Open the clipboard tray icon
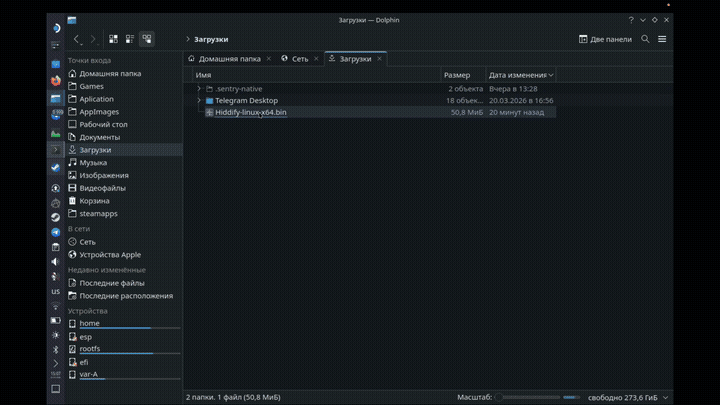 (x=56, y=247)
